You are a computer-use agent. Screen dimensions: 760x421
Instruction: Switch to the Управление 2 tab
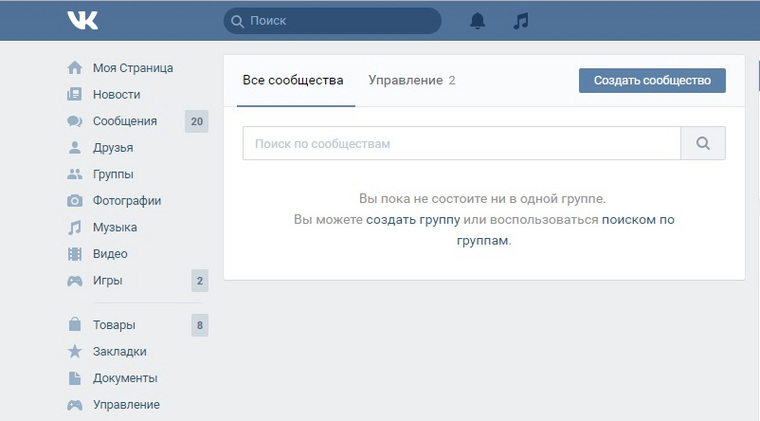click(412, 80)
